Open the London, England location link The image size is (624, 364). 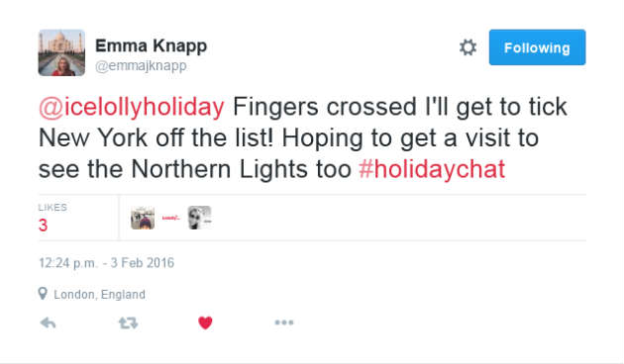pyautogui.click(x=99, y=295)
